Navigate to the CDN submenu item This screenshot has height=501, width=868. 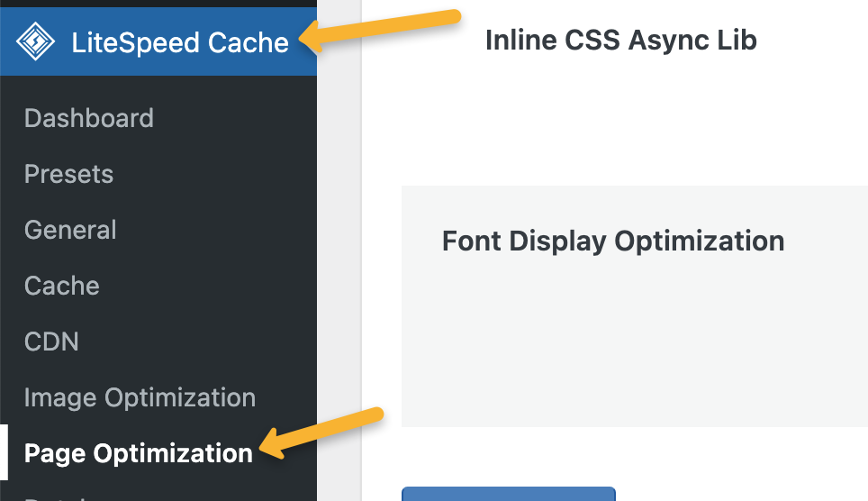(x=51, y=342)
